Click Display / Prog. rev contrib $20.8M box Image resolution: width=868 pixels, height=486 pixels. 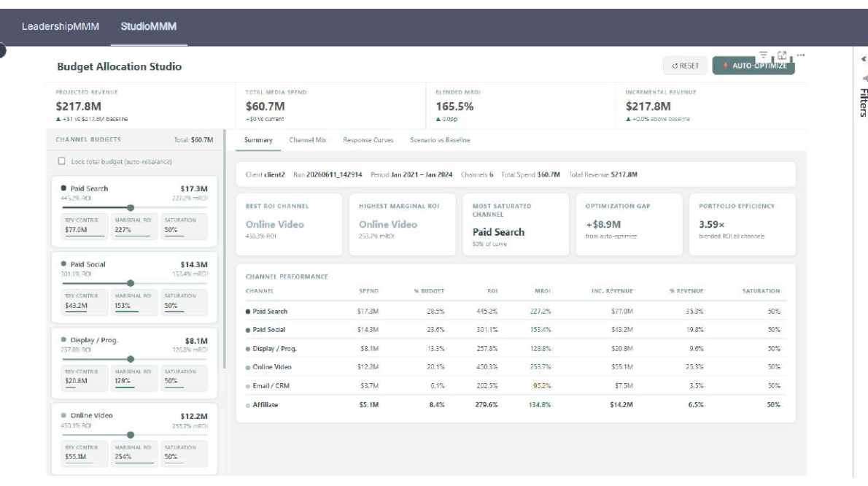point(84,377)
